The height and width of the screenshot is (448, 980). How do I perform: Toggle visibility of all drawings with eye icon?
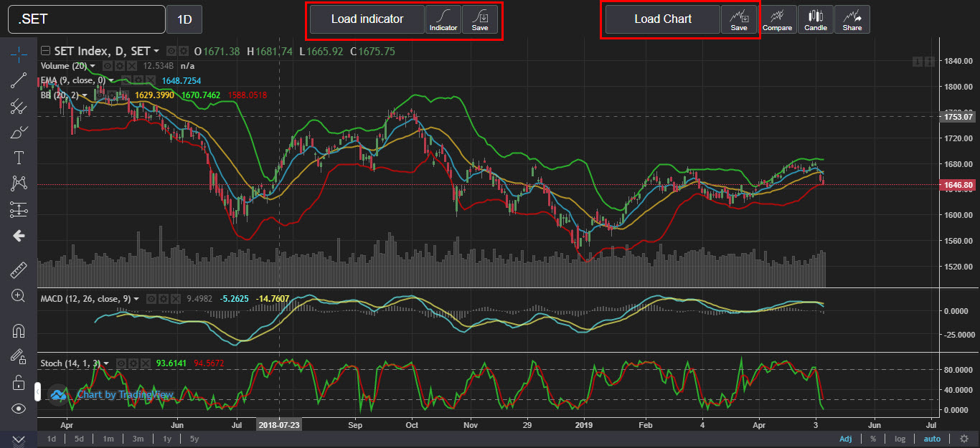[19, 409]
